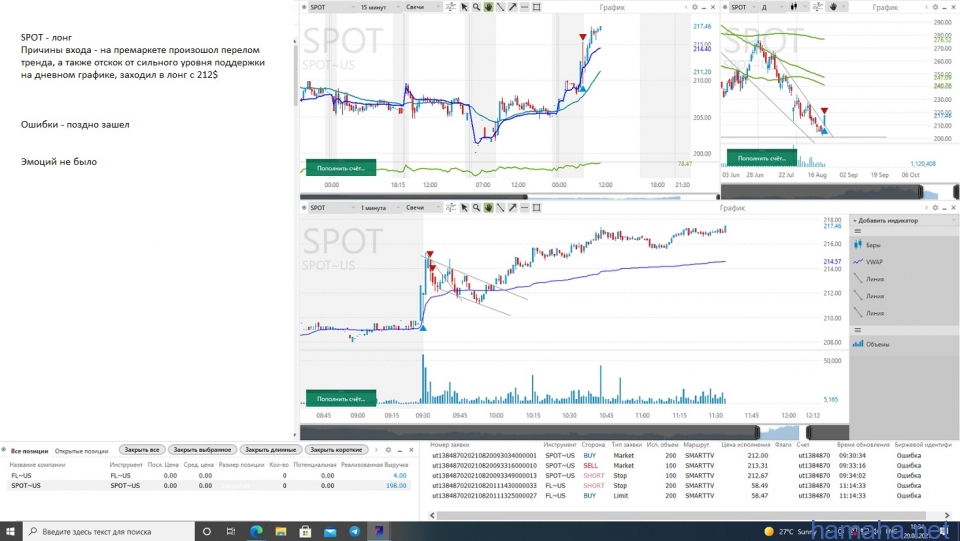960x541 pixels.
Task: Choose the arrow drawing tool in 1-minute chart
Action: (x=512, y=208)
